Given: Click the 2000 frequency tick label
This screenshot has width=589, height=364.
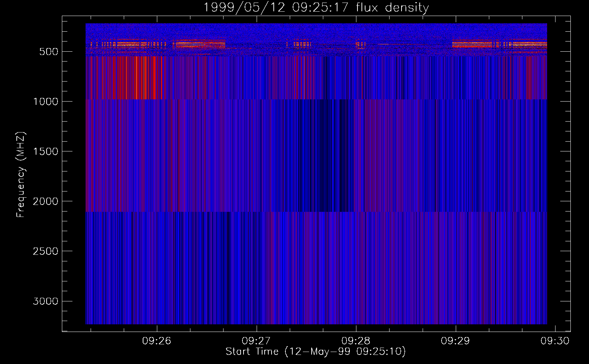Looking at the screenshot, I should (46, 201).
